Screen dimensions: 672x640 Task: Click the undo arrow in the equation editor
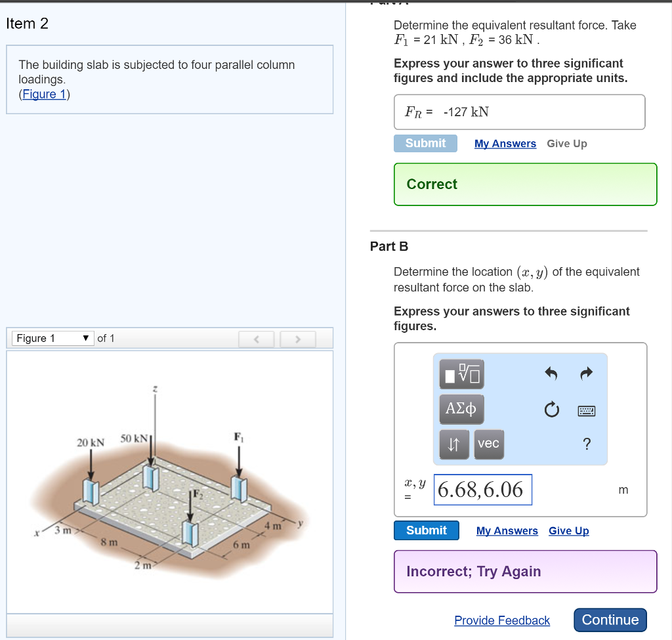click(551, 373)
